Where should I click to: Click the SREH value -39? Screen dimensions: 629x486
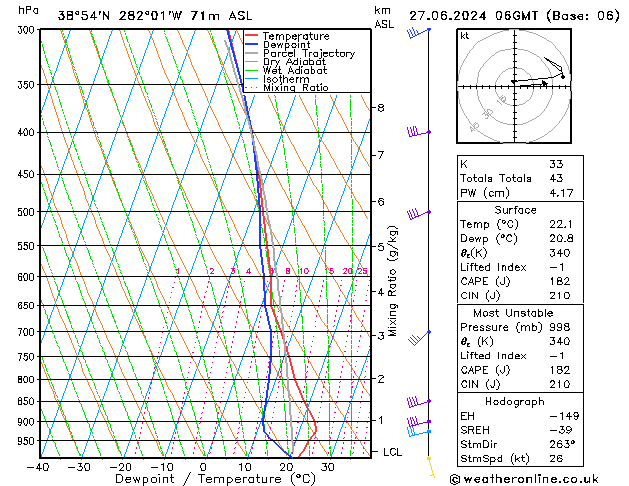point(560,430)
